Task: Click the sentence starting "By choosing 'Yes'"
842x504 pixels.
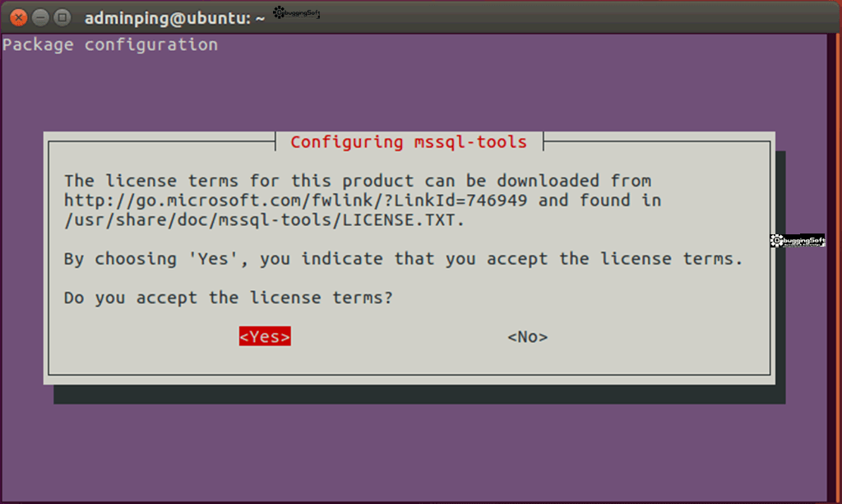Action: click(403, 259)
